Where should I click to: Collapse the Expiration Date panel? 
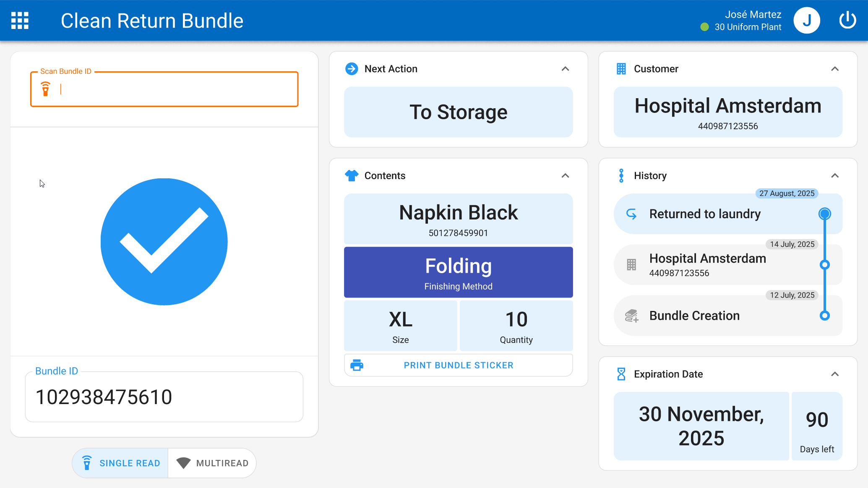pos(835,374)
